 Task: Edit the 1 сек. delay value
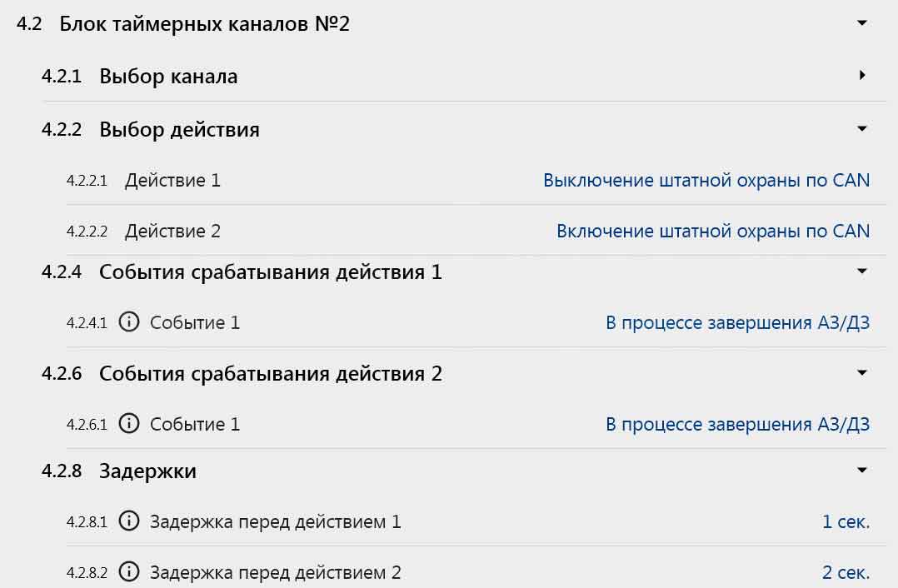[846, 522]
